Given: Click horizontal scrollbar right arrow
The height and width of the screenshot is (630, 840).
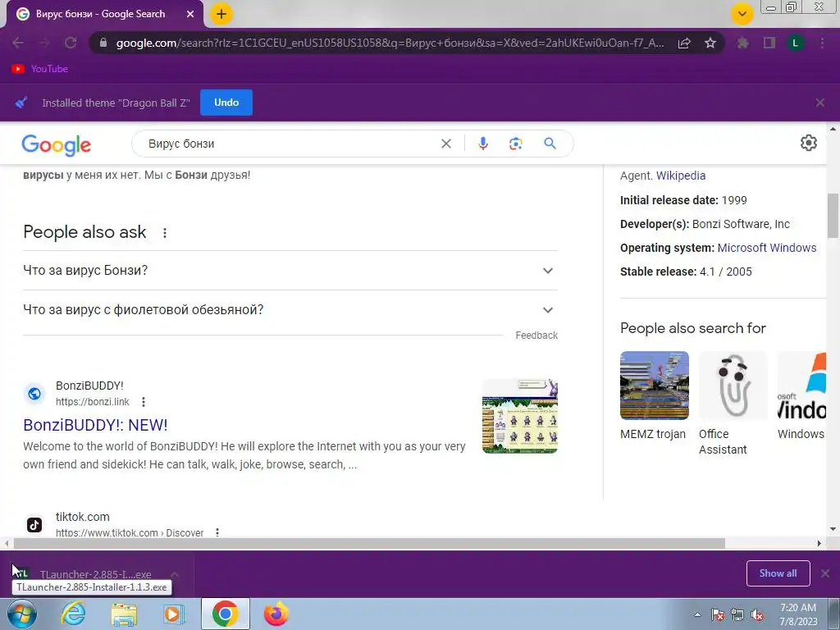Looking at the screenshot, I should click(x=819, y=543).
